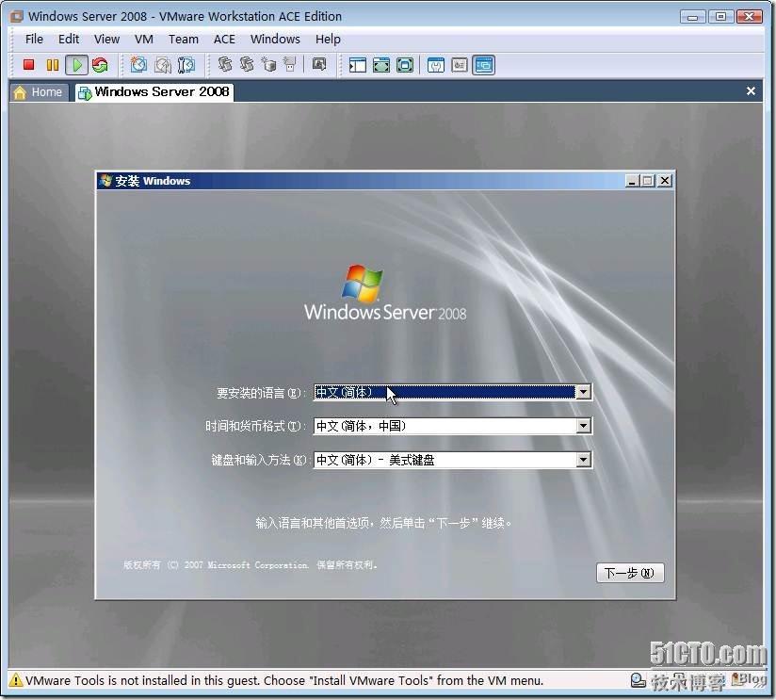The image size is (776, 700).
Task: Switch to Quick Switch mode icon
Action: [x=381, y=65]
